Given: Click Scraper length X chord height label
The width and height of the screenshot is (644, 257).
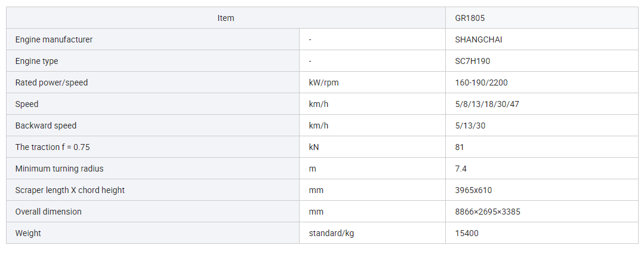Looking at the screenshot, I should tap(70, 190).
